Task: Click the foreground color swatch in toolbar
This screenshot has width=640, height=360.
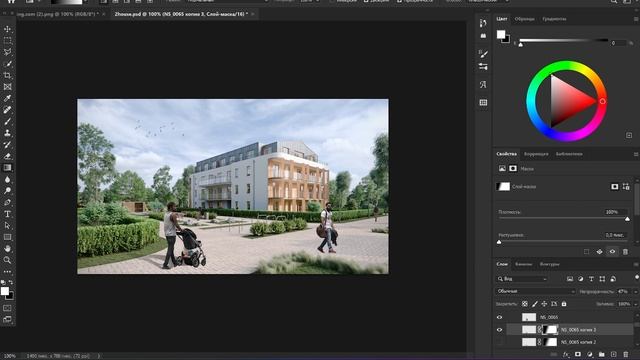Action: (5, 291)
